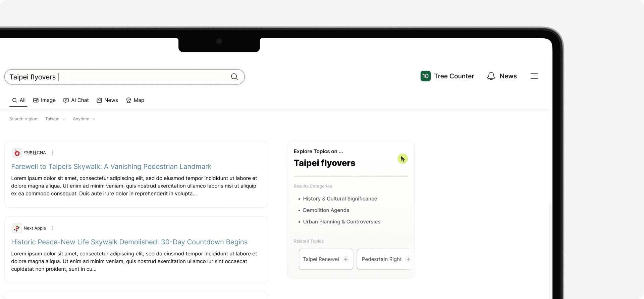Click the News bell icon
The image size is (644, 299).
491,76
